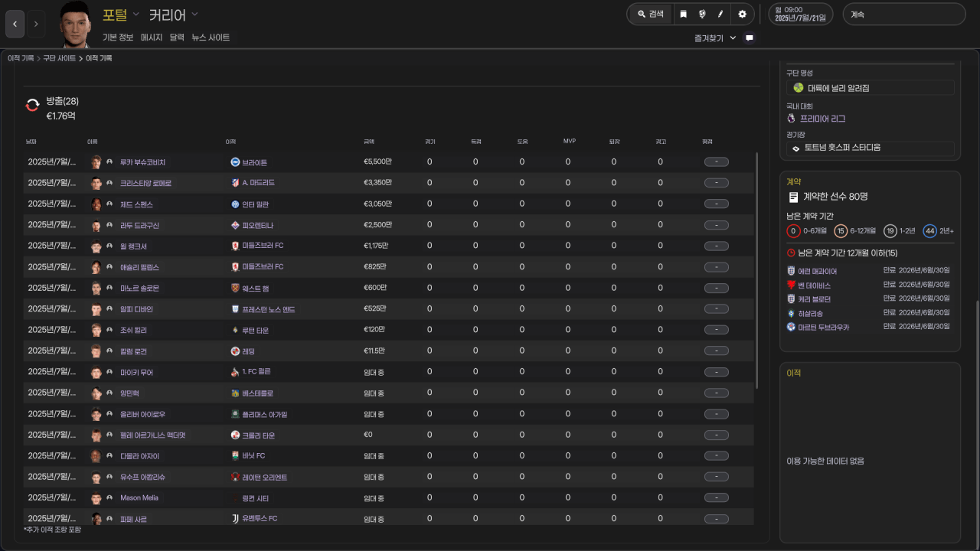980x551 pixels.
Task: Go back with the left arrow button
Action: (15, 24)
